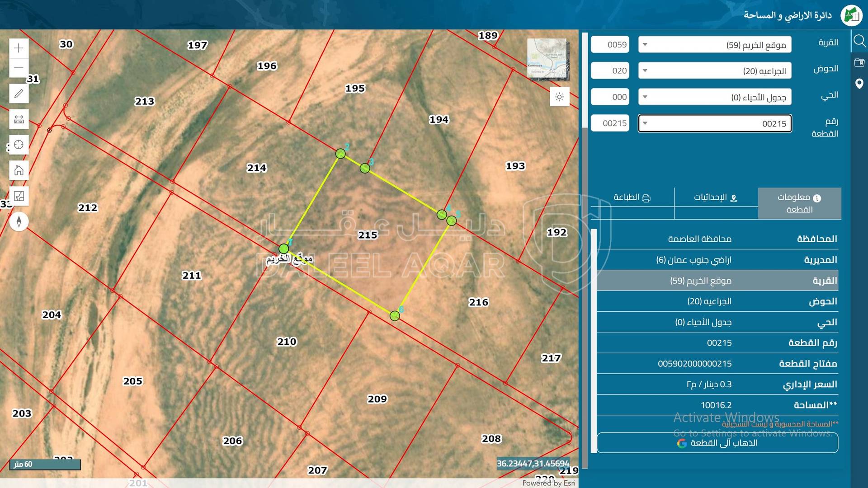Click the locate crosshair icon
Screen dimensions: 868x488
19,145
